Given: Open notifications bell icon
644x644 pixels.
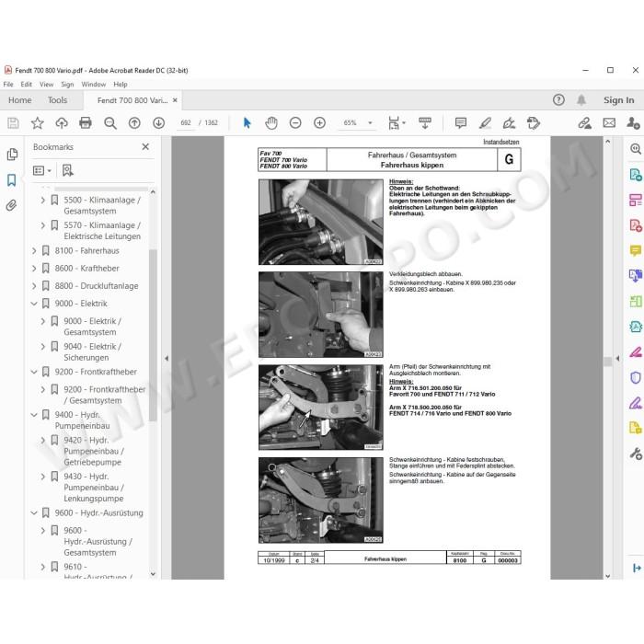Looking at the screenshot, I should (581, 99).
